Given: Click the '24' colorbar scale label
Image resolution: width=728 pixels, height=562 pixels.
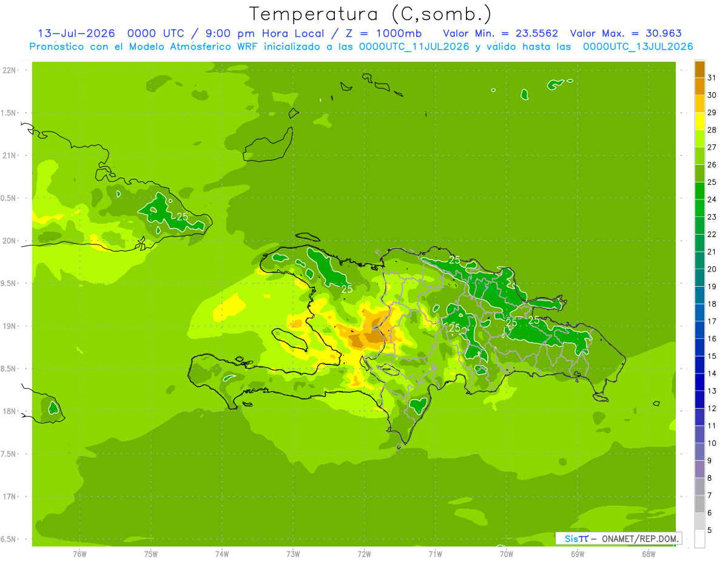Looking at the screenshot, I should [712, 199].
